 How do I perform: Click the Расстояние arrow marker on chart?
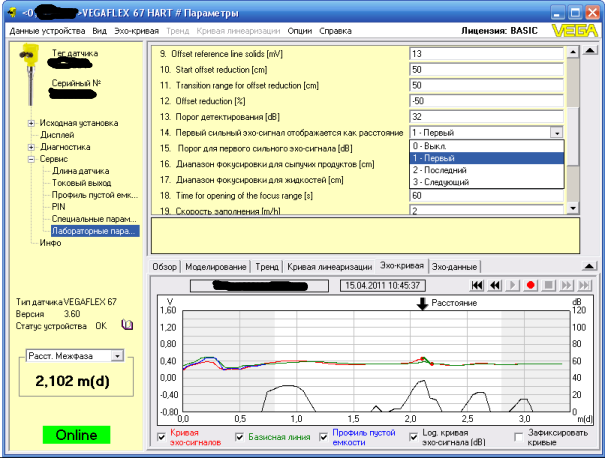422,304
